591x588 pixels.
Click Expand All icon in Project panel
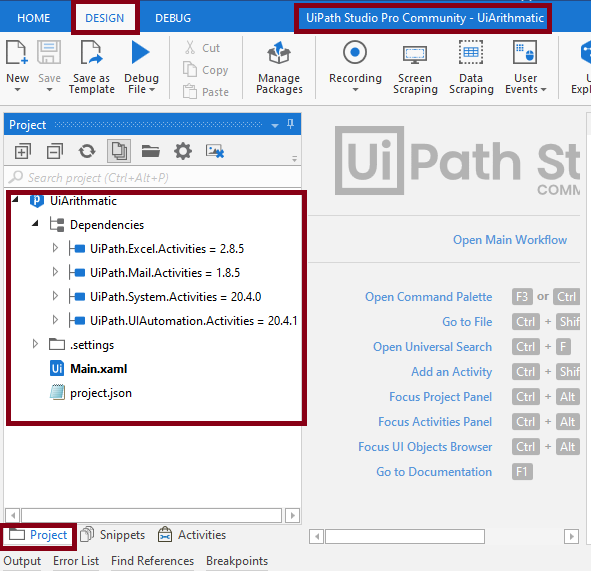tap(23, 152)
